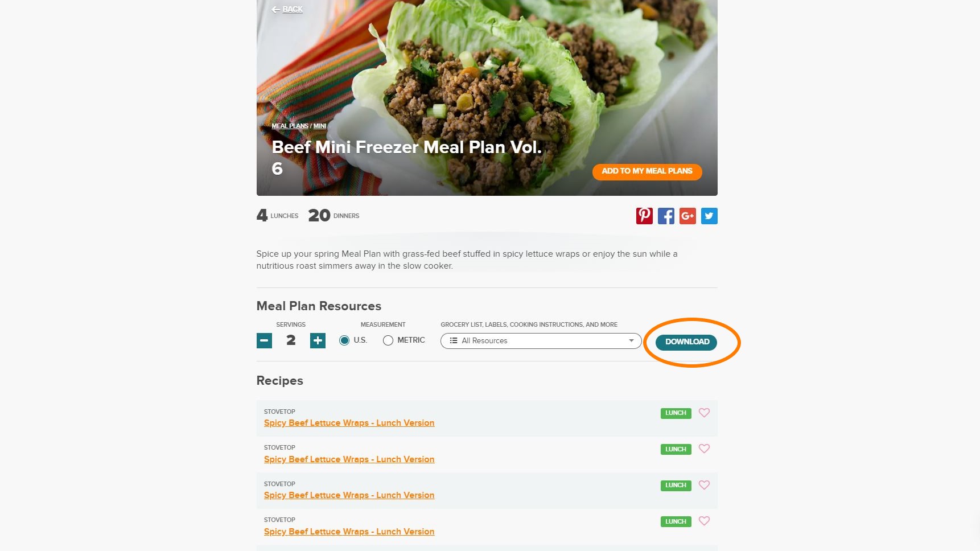Download the meal plan resources
Screen dimensions: 980x551
686,342
